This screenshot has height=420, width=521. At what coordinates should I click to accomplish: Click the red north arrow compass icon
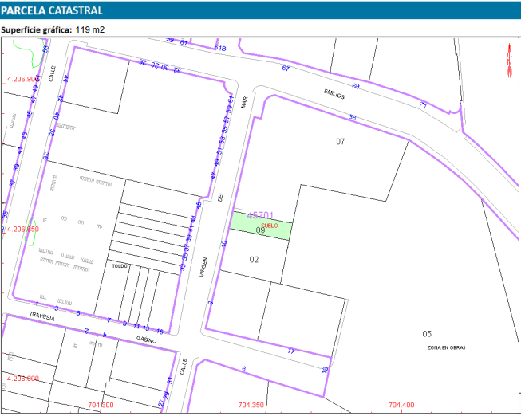click(x=511, y=60)
